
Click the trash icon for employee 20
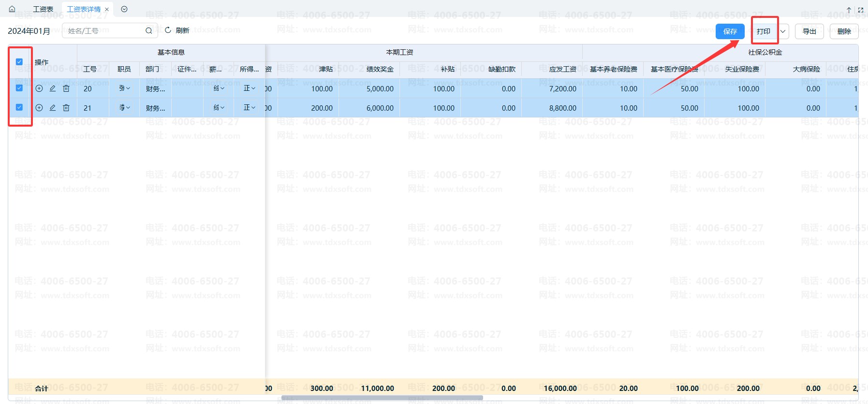pyautogui.click(x=66, y=88)
